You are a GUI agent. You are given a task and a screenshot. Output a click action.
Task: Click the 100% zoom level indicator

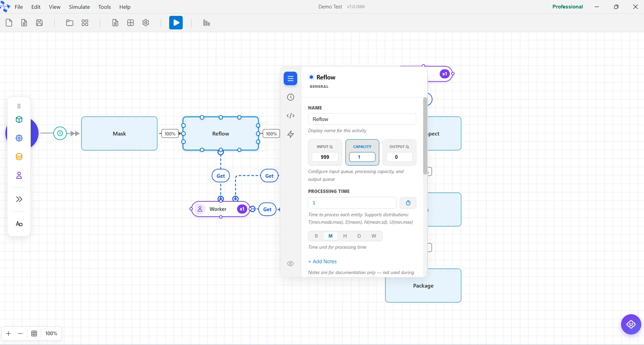[x=51, y=334]
